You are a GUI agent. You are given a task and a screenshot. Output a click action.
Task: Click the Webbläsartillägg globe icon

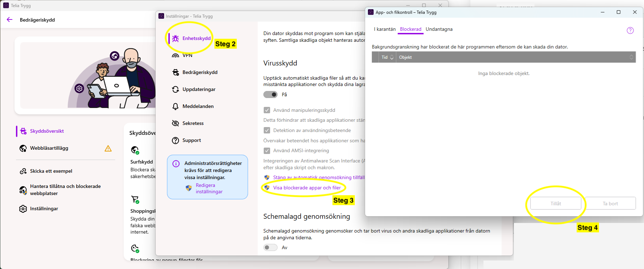(23, 148)
